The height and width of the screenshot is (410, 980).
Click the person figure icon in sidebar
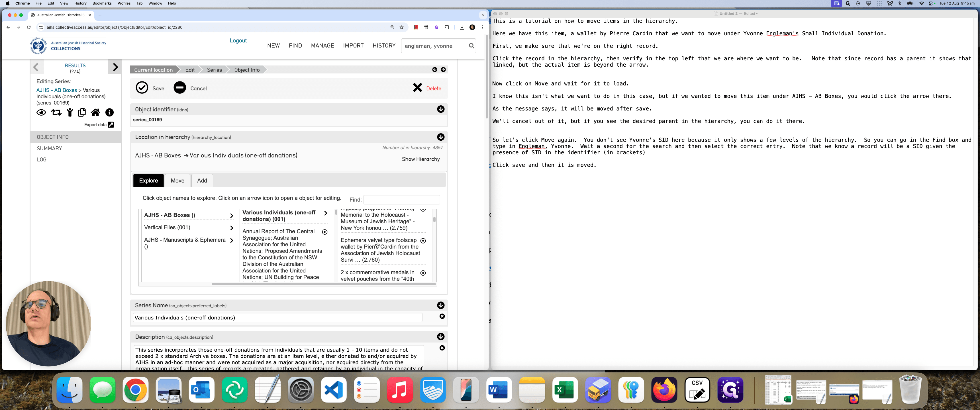pos(70,112)
